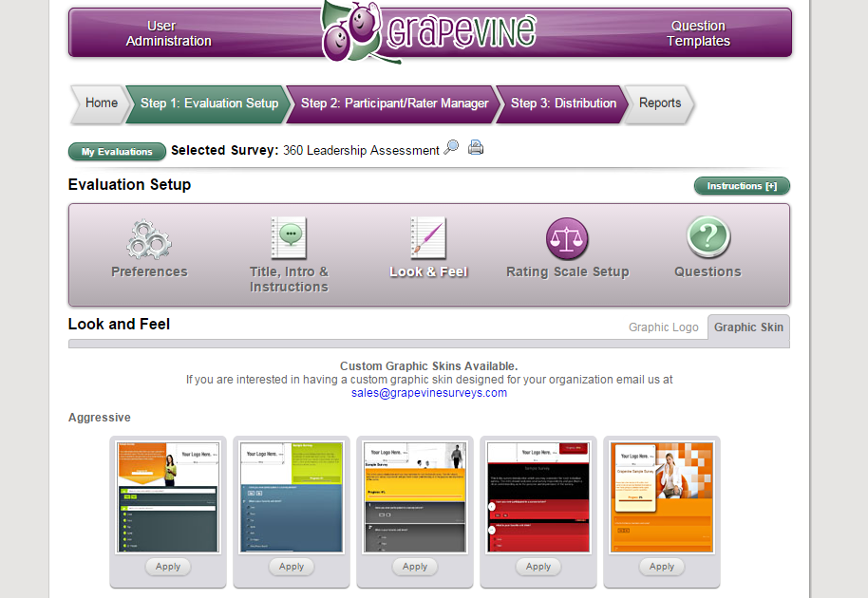
Task: Preview the yellow and gray skin thumbnail
Action: click(415, 497)
